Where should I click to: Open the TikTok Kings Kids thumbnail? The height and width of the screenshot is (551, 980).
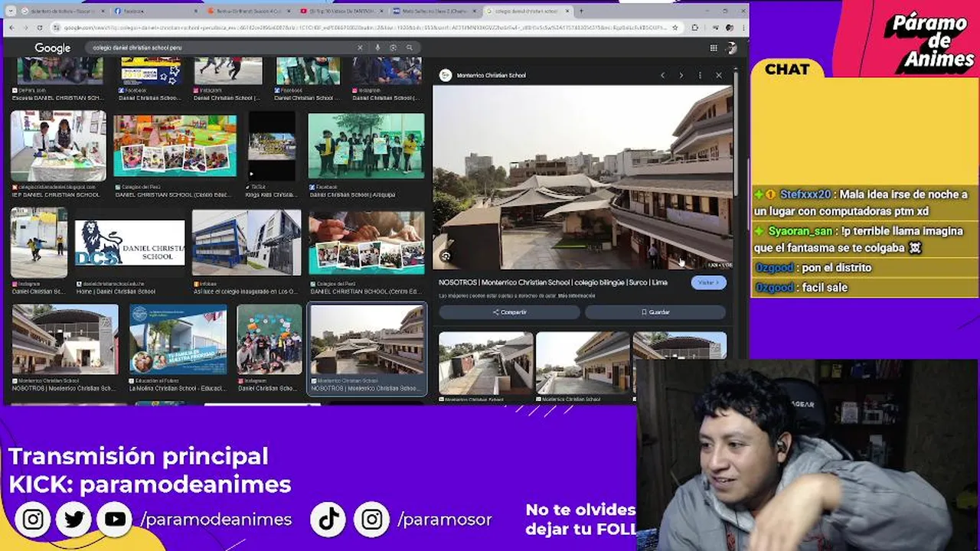tap(272, 146)
